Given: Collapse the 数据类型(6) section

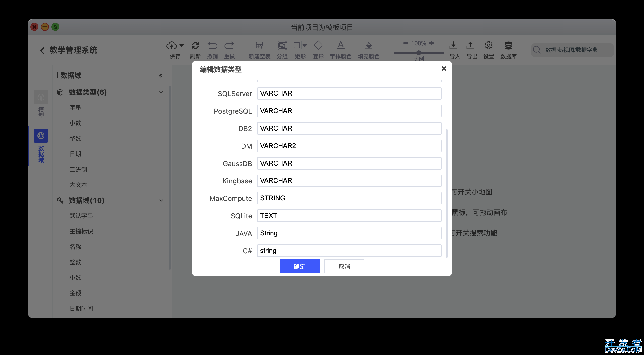Looking at the screenshot, I should click(161, 92).
